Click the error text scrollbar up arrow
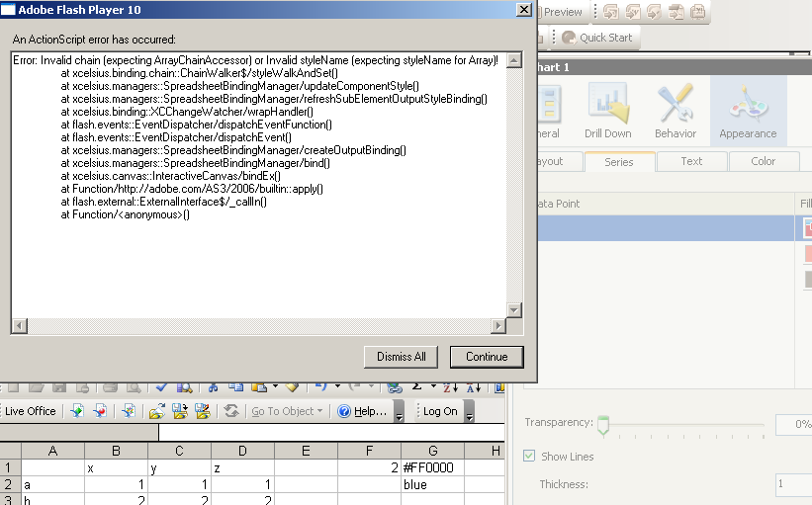Screen dimensions: 812x505 coord(513,60)
